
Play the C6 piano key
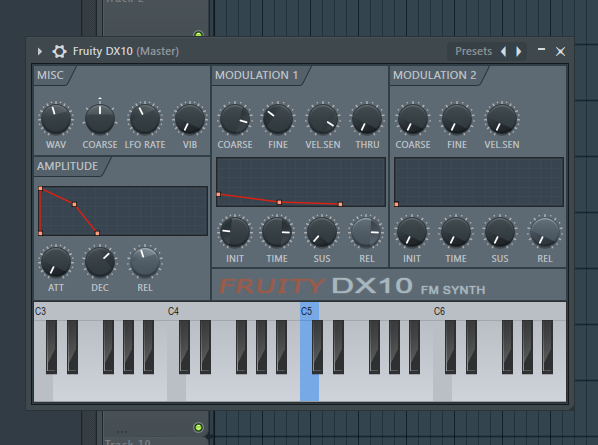(442, 387)
